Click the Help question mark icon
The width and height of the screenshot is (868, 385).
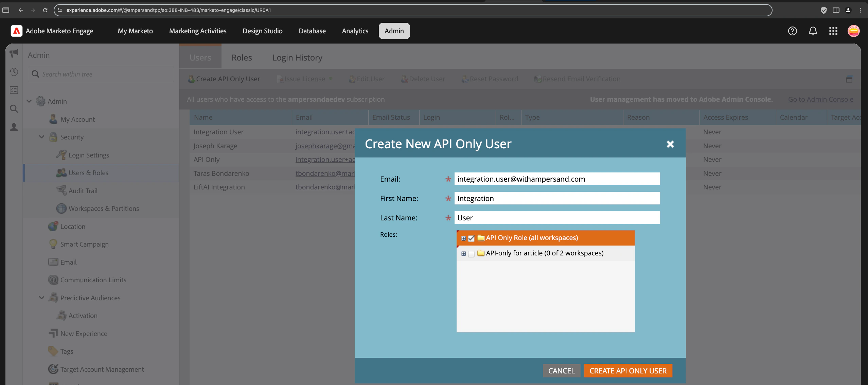click(x=792, y=31)
